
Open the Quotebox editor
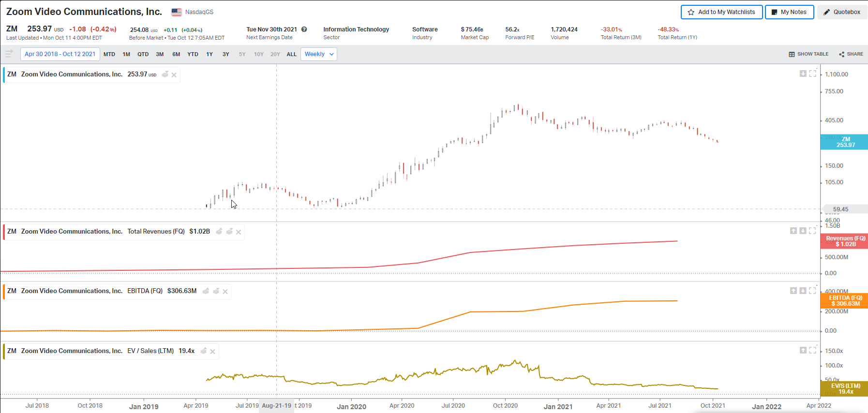[x=842, y=12]
